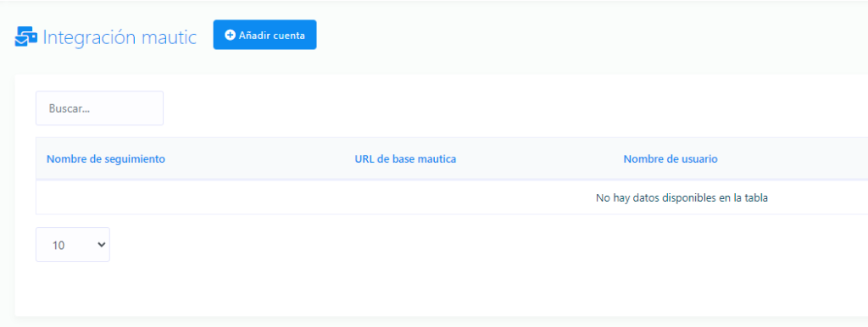Viewport: 868px width, 327px height.
Task: Select the No hay datos disponibles message
Action: [x=682, y=197]
